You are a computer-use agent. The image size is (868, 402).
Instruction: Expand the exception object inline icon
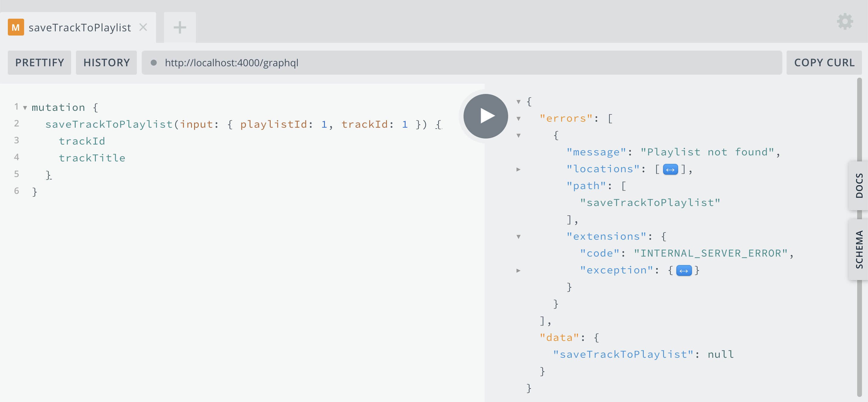684,270
